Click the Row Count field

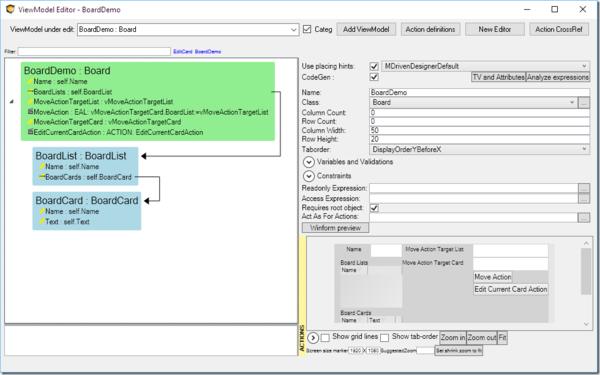point(479,121)
